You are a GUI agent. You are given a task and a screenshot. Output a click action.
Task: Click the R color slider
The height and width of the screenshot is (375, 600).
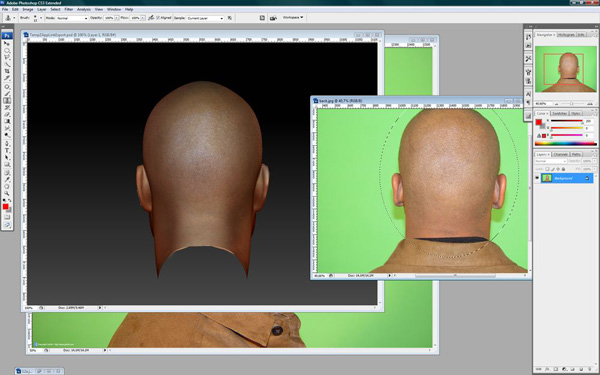567,121
